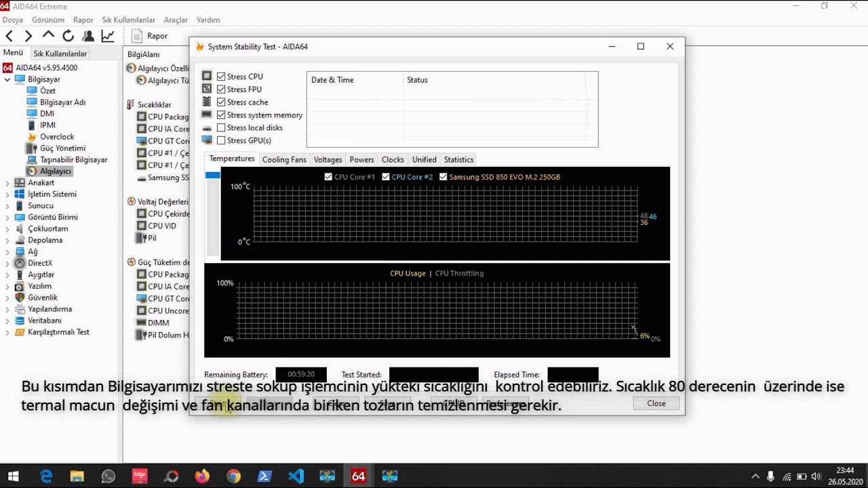This screenshot has width=868, height=488.
Task: Switch to the Voltages tab
Action: tap(328, 160)
